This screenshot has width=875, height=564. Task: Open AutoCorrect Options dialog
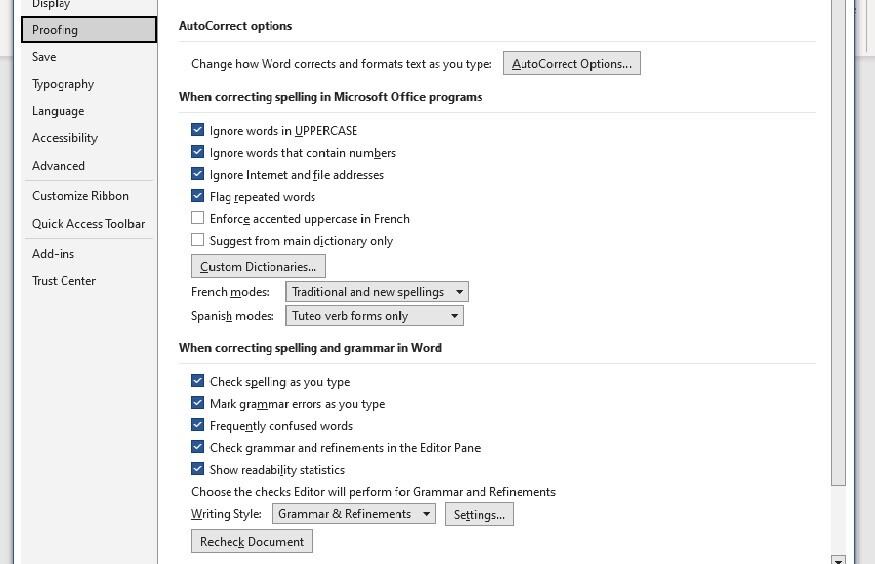571,64
